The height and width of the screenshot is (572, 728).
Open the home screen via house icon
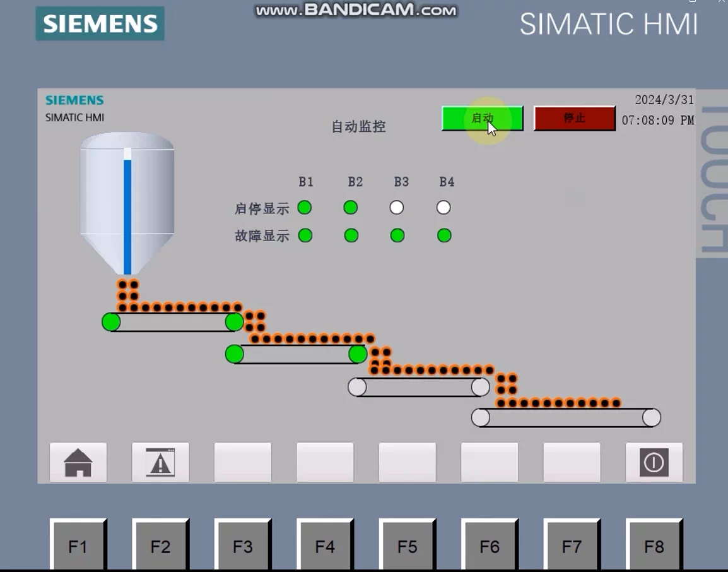(78, 462)
